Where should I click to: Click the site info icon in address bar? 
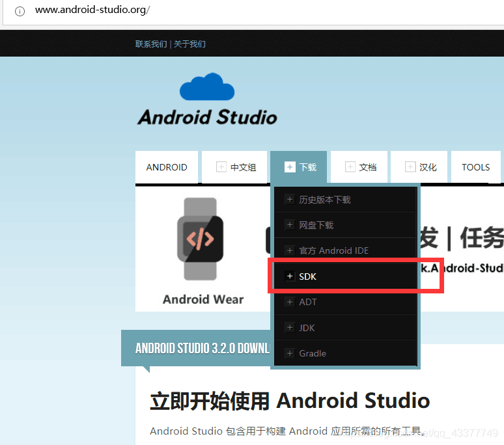[x=20, y=11]
